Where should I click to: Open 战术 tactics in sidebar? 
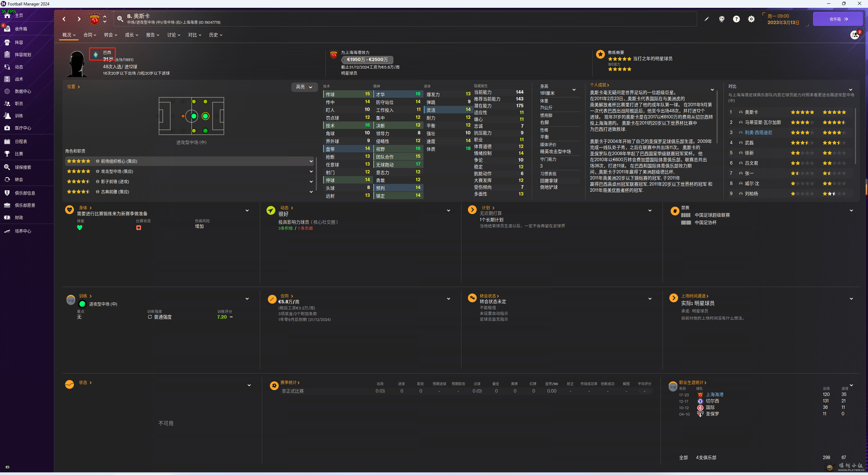(x=19, y=79)
